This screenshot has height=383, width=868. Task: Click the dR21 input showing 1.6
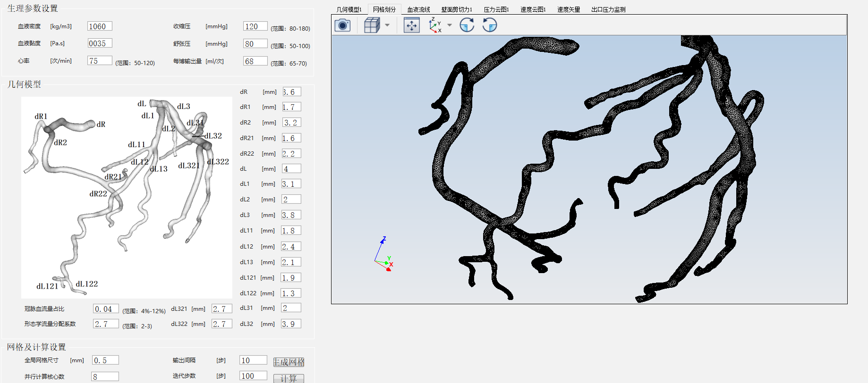(291, 138)
